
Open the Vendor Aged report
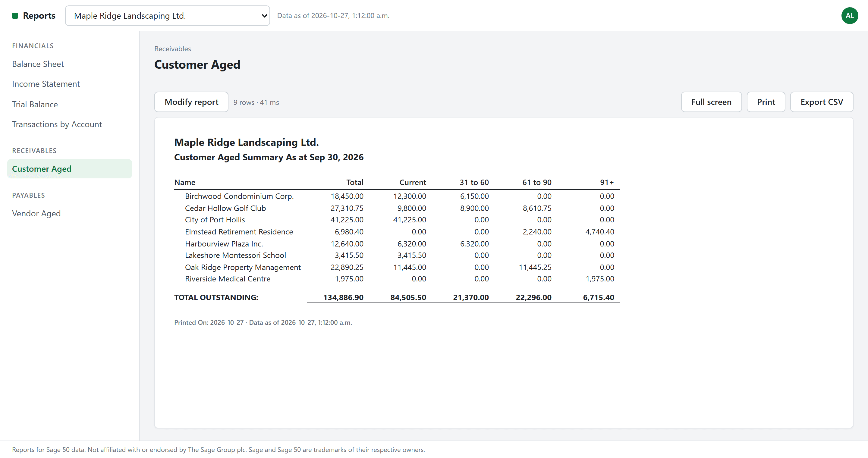(36, 214)
